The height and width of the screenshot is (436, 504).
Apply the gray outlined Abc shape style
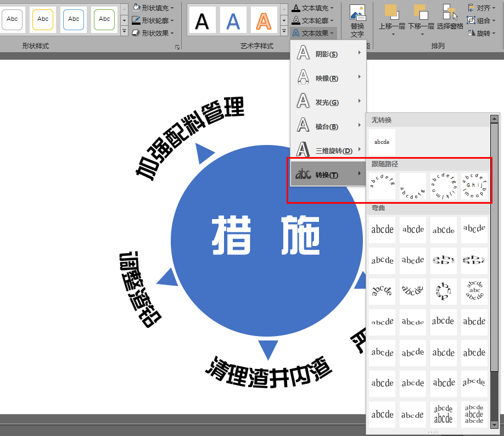pos(12,19)
